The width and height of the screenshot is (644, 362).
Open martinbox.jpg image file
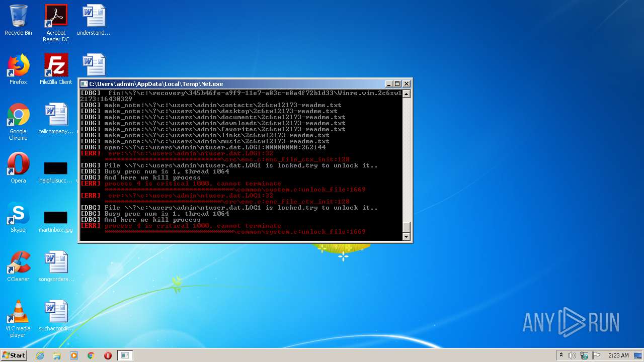tap(56, 221)
